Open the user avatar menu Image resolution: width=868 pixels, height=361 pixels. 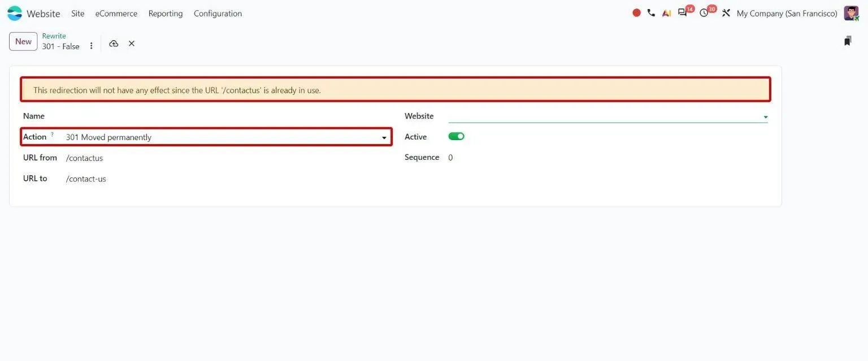tap(851, 13)
